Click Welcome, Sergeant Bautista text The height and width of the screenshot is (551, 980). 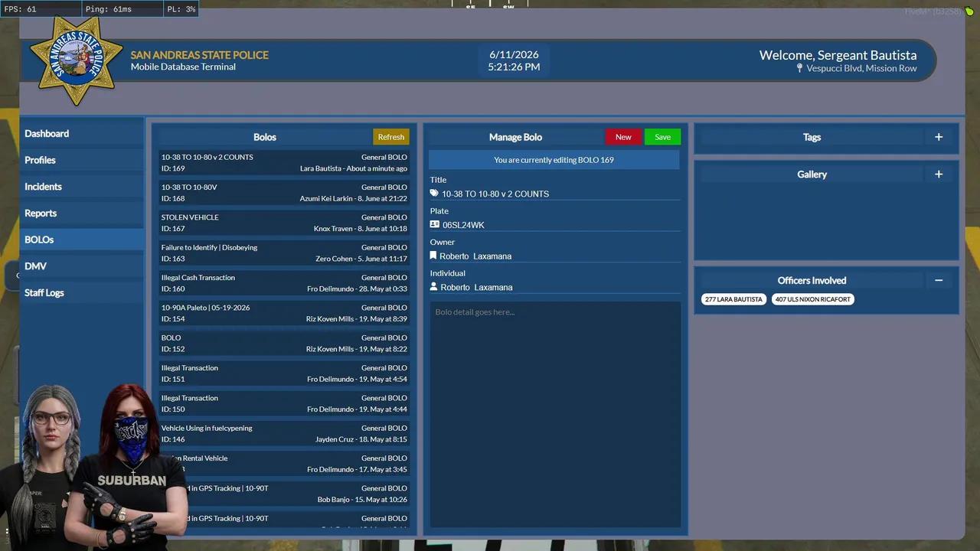click(838, 55)
